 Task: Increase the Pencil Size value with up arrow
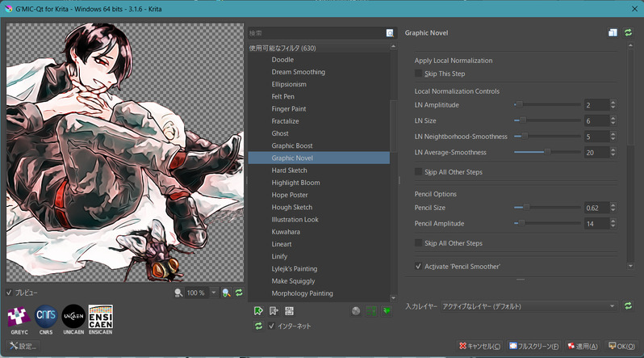(613, 204)
